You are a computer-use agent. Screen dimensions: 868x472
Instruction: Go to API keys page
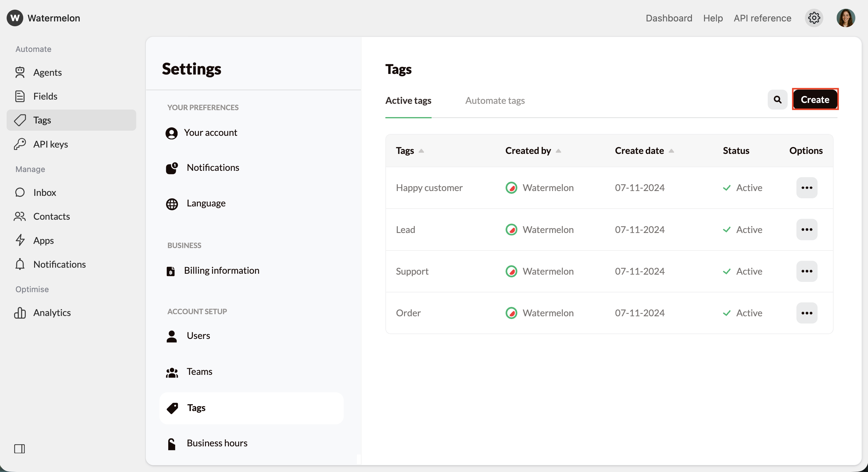coord(50,144)
